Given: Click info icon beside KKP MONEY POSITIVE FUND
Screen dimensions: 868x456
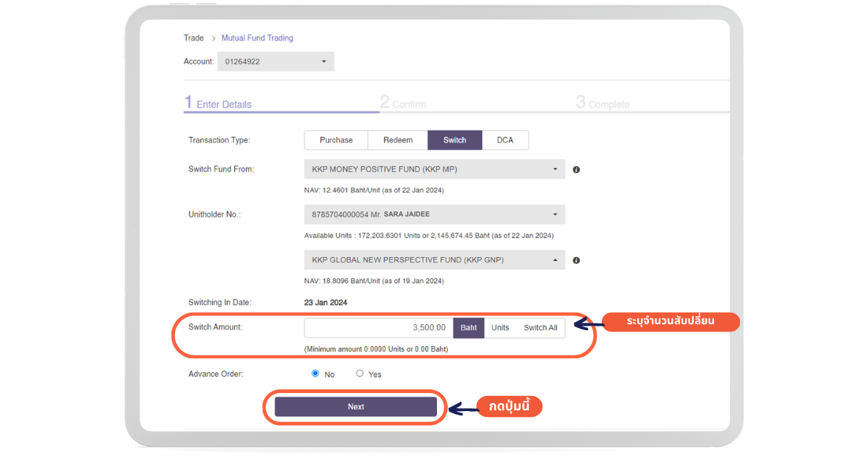Looking at the screenshot, I should pyautogui.click(x=576, y=170).
